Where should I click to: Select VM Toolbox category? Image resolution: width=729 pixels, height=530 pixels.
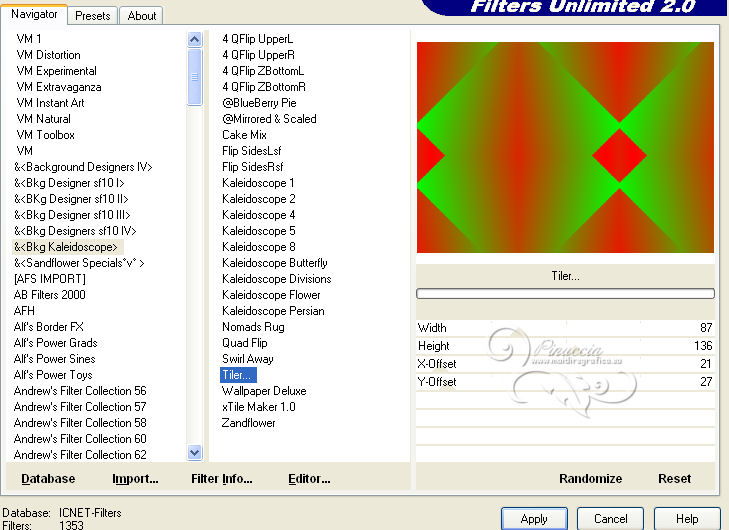pyautogui.click(x=46, y=135)
